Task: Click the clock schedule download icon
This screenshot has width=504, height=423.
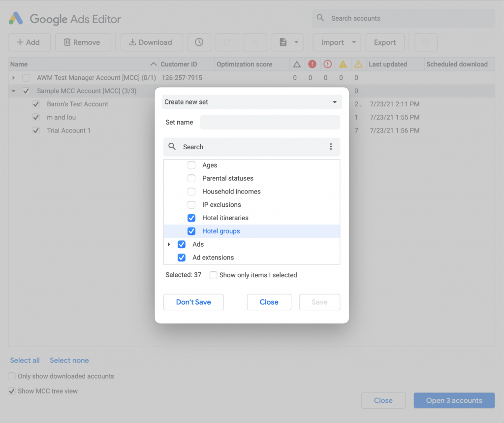Action: (x=199, y=42)
